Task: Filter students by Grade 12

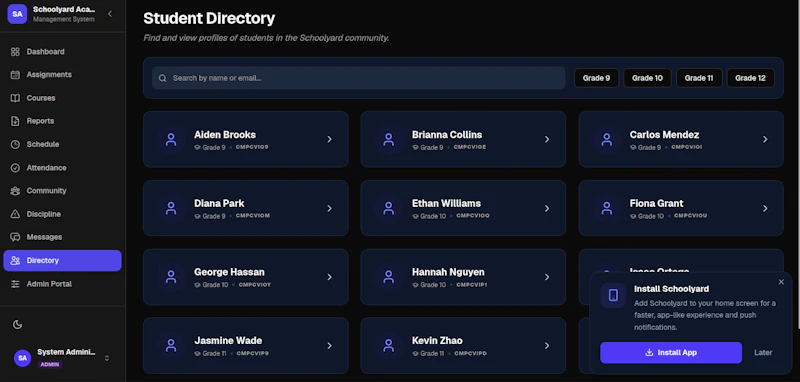Action: 751,78
